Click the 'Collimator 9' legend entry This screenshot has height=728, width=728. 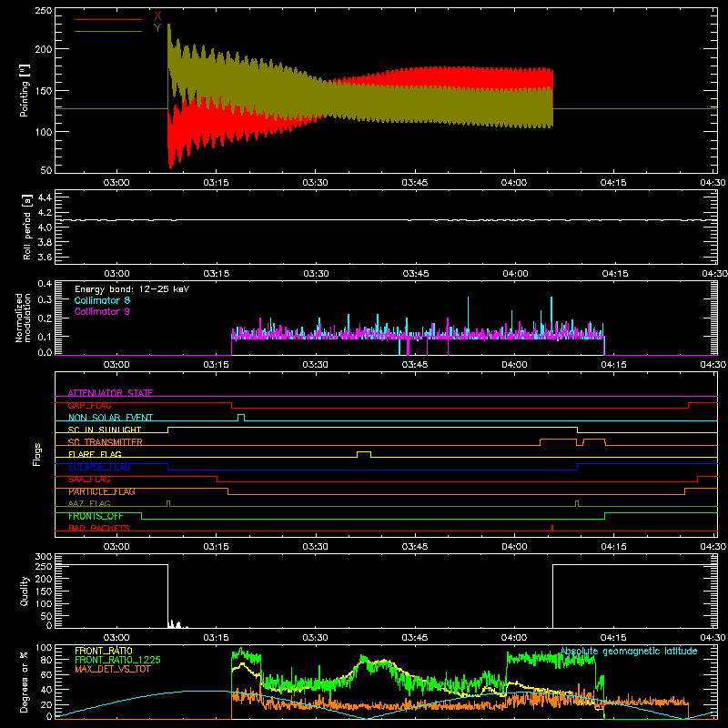point(102,311)
